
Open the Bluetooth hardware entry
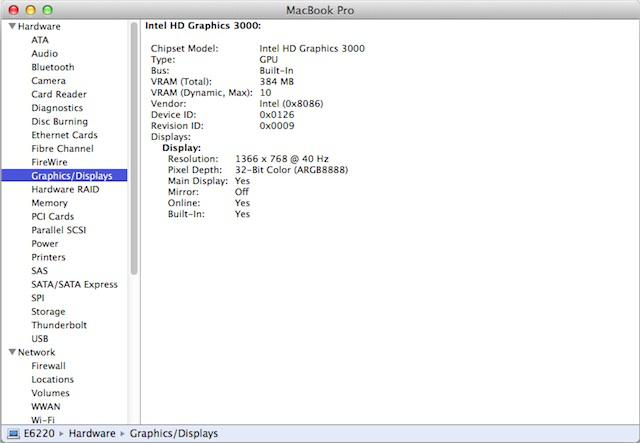coord(52,67)
